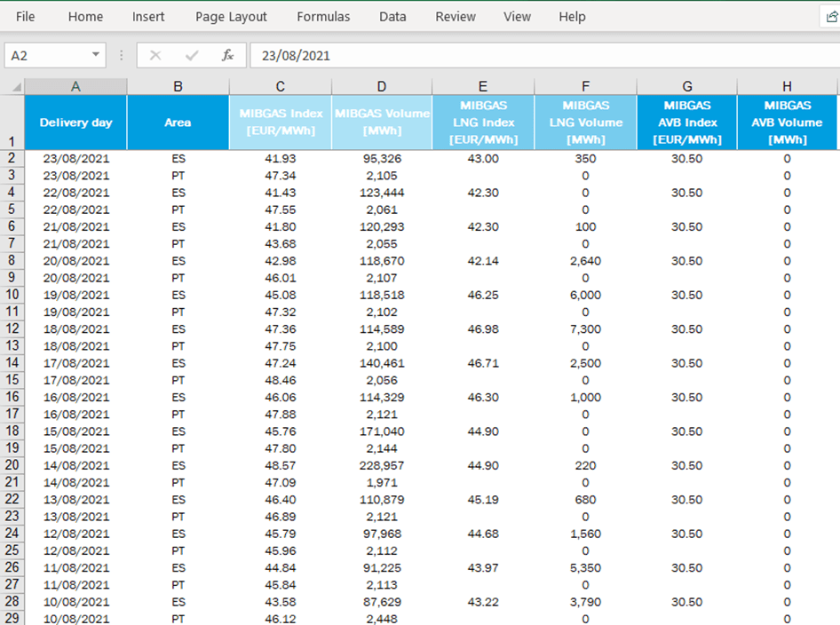This screenshot has height=625, width=840.
Task: Click index value 48.46
Action: point(281,380)
